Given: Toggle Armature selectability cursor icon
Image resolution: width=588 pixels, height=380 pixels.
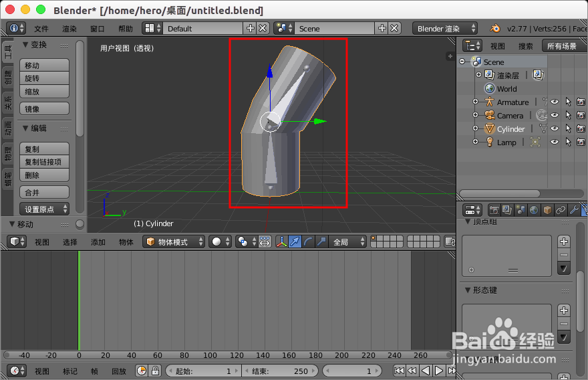Looking at the screenshot, I should click(x=568, y=102).
